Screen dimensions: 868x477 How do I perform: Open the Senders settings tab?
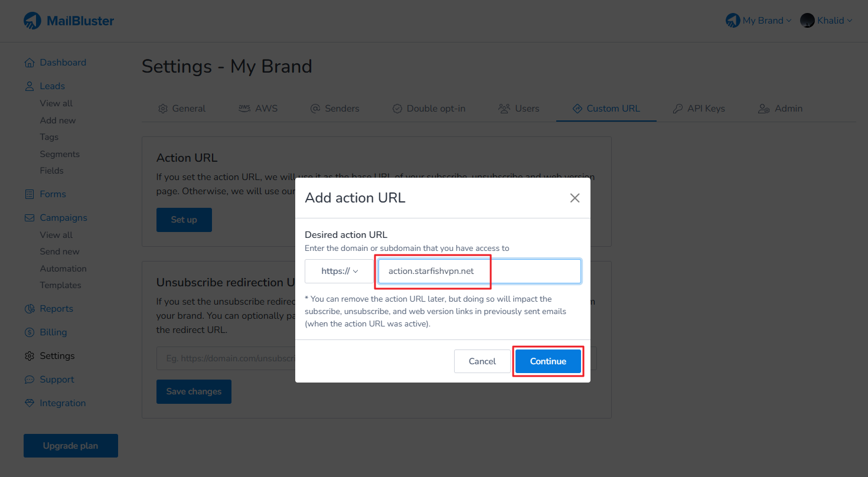coord(335,109)
